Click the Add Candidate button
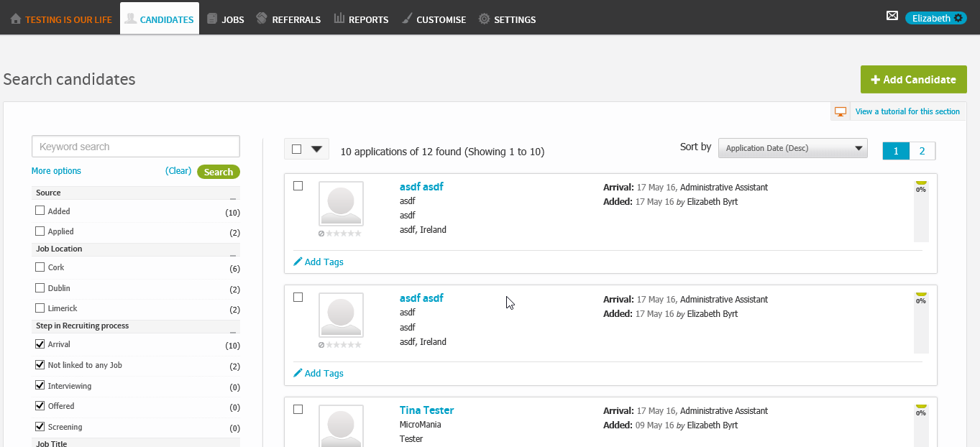Image resolution: width=980 pixels, height=447 pixels. click(913, 80)
